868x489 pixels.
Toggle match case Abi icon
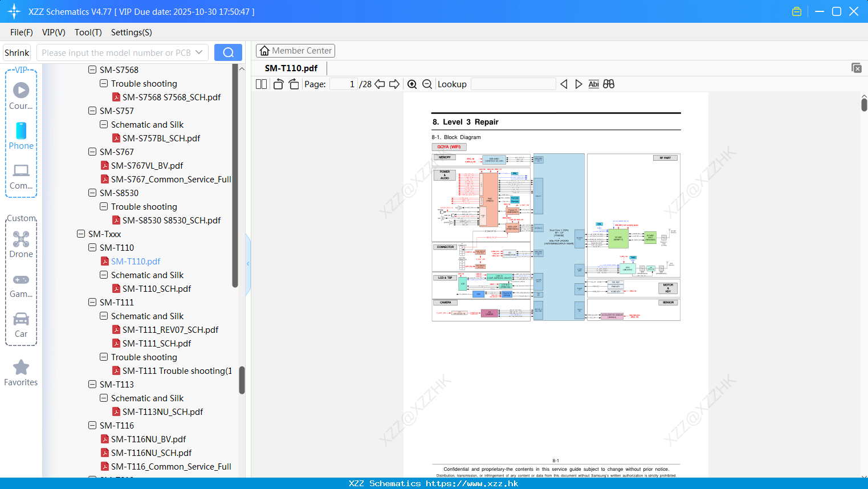click(x=593, y=84)
